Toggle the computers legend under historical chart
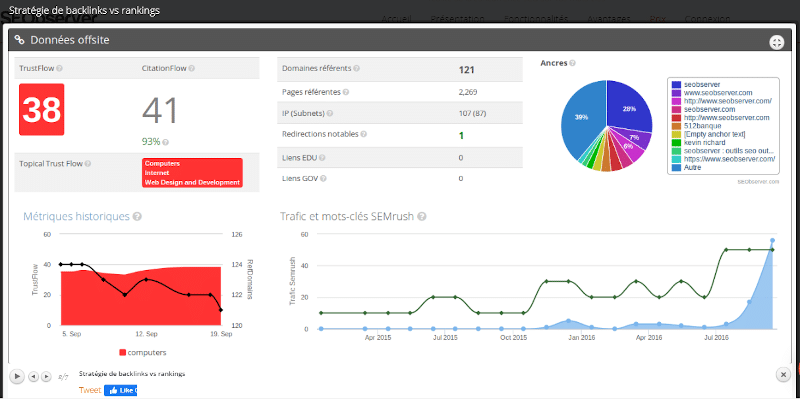The image size is (800, 399). point(142,353)
